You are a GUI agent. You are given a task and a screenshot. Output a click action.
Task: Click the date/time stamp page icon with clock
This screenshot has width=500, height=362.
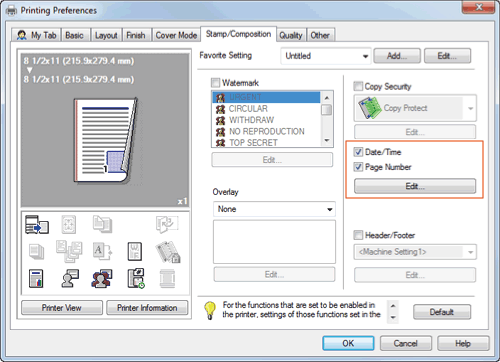tap(136, 279)
